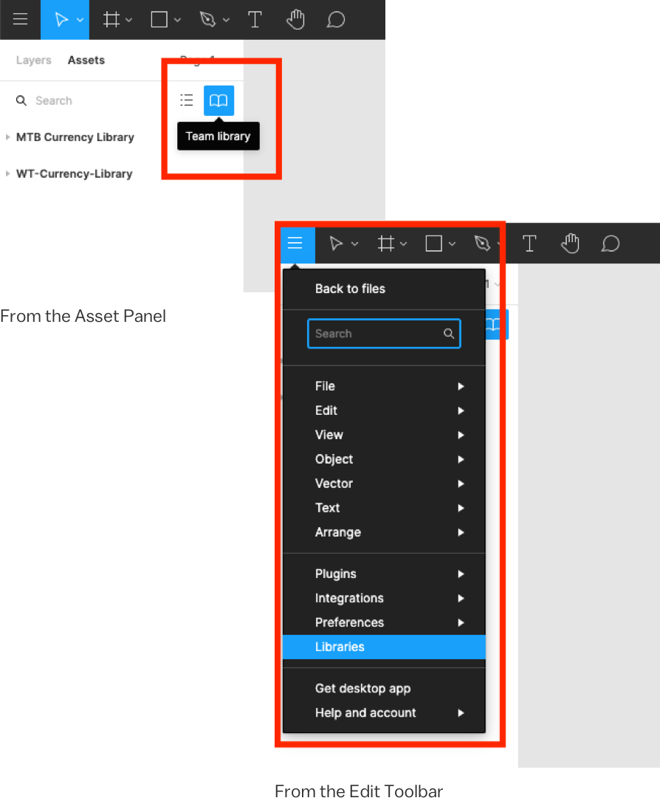Select the Frame tool

click(111, 19)
